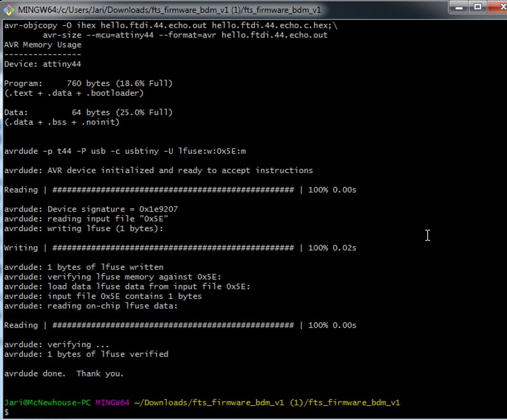Click the avr-objcopy command line
The height and width of the screenshot is (420, 507).
[171, 26]
